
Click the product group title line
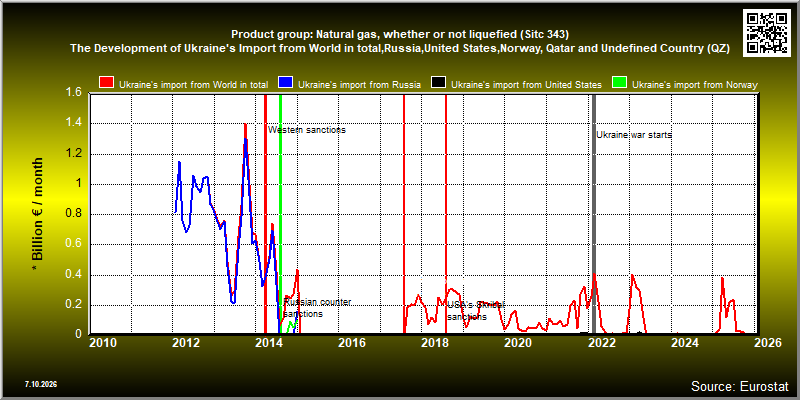click(399, 35)
